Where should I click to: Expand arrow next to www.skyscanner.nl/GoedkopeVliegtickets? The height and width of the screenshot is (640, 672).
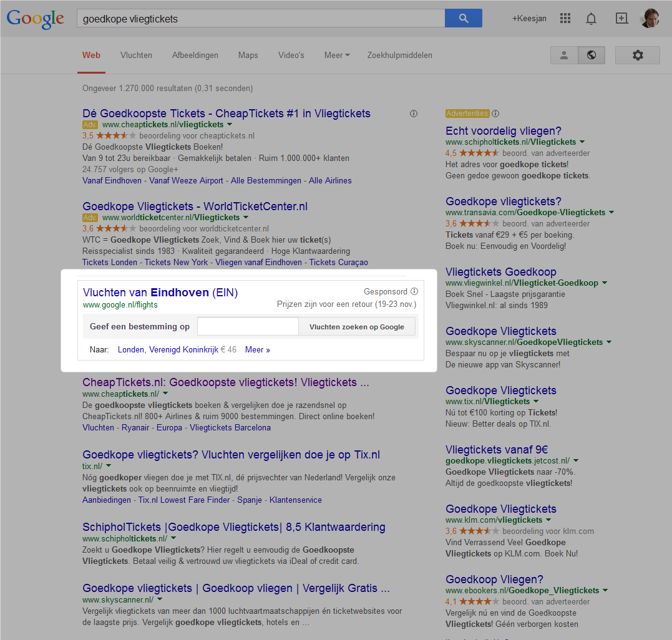point(609,342)
